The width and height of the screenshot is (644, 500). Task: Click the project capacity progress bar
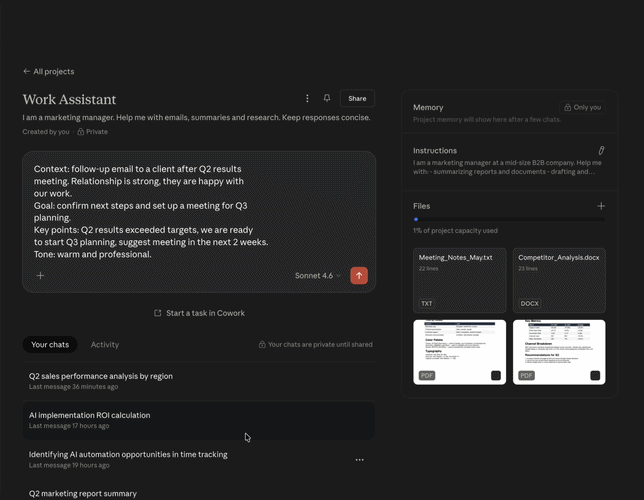(509, 219)
